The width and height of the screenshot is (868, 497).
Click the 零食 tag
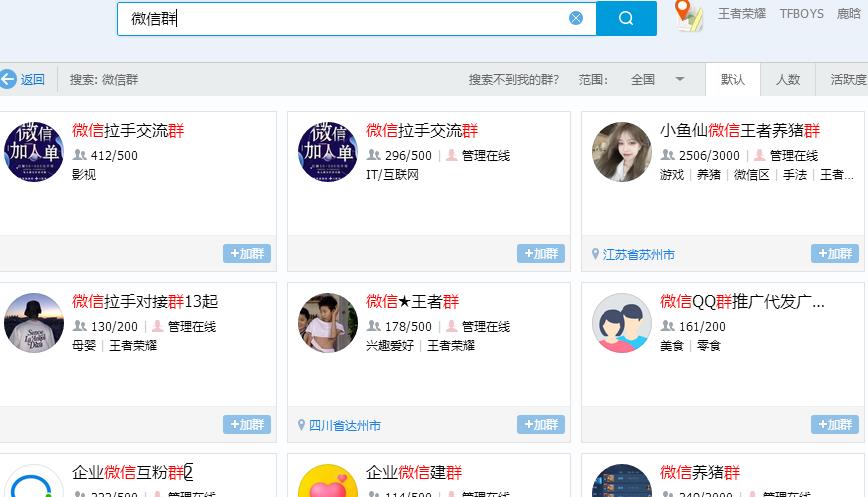pyautogui.click(x=709, y=346)
